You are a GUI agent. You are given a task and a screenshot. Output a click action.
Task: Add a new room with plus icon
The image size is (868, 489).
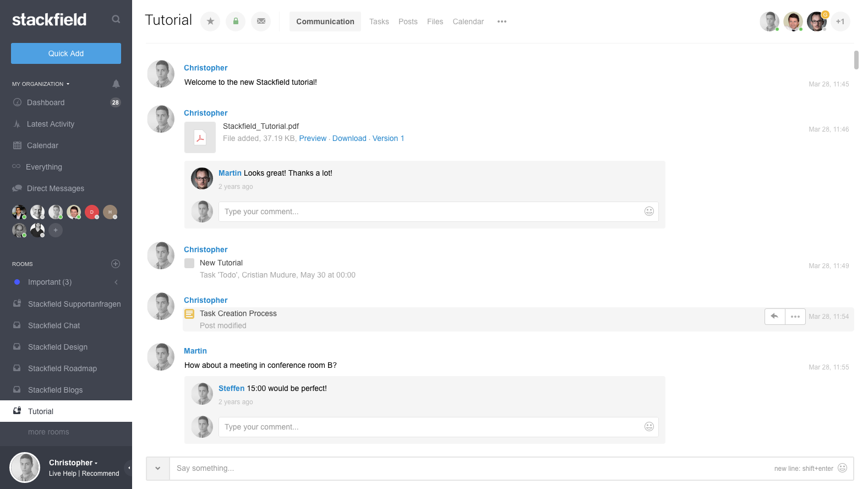[x=116, y=264]
